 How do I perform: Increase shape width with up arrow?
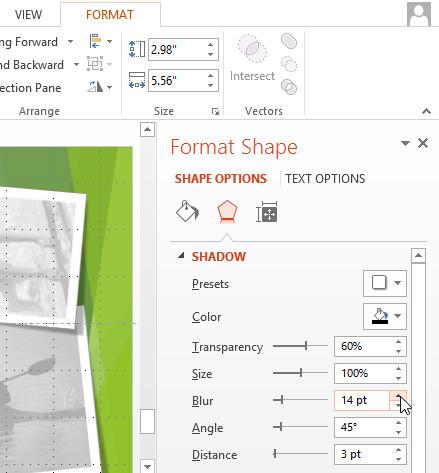210,76
